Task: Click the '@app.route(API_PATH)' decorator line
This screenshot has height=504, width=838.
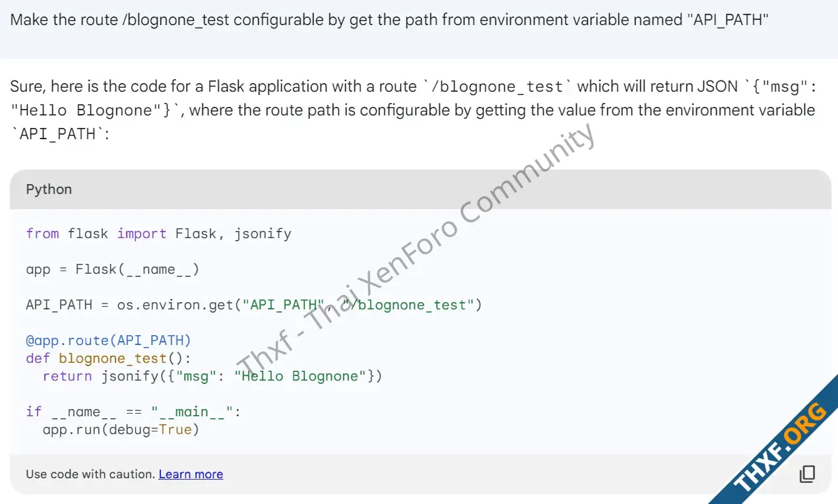Action: [108, 340]
